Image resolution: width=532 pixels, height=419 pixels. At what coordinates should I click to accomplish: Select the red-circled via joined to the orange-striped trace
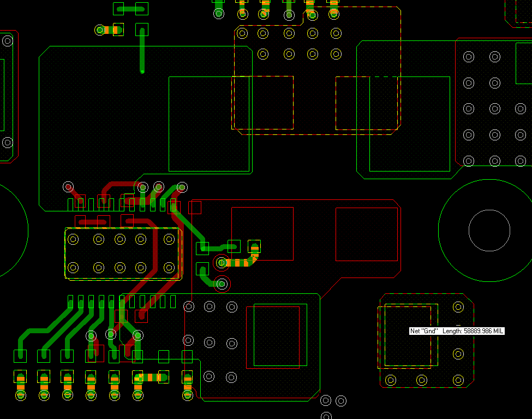coord(222,263)
